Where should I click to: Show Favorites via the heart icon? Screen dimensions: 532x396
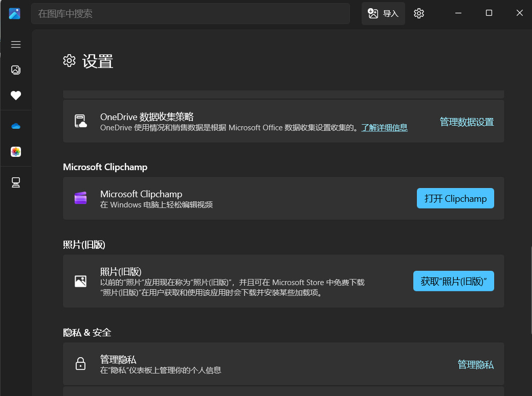[16, 96]
